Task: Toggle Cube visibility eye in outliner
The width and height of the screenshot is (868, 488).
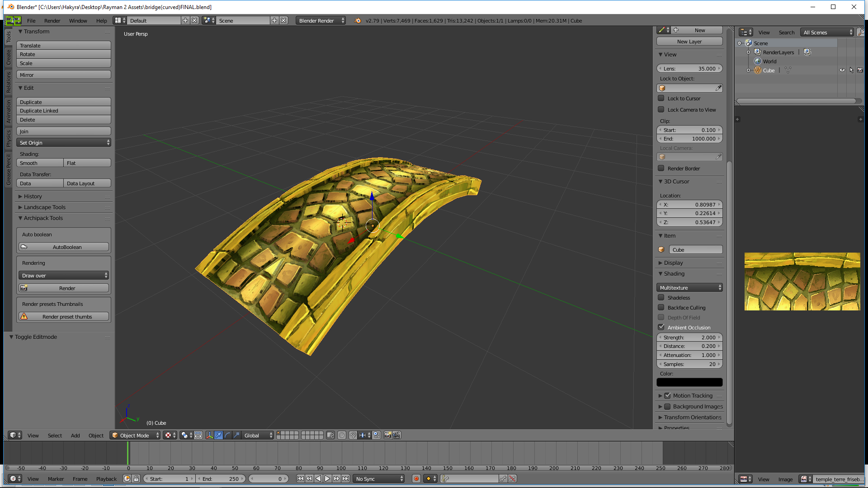Action: 842,70
